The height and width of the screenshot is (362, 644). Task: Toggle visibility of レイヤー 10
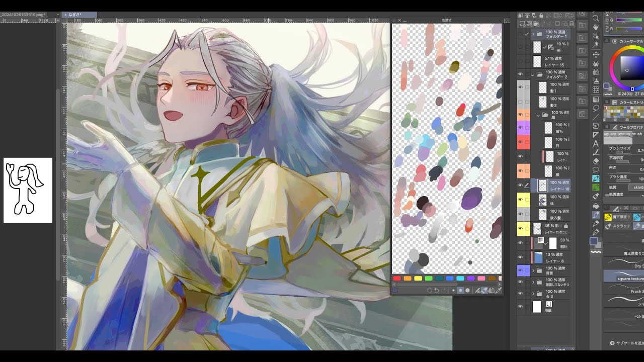pos(520,186)
